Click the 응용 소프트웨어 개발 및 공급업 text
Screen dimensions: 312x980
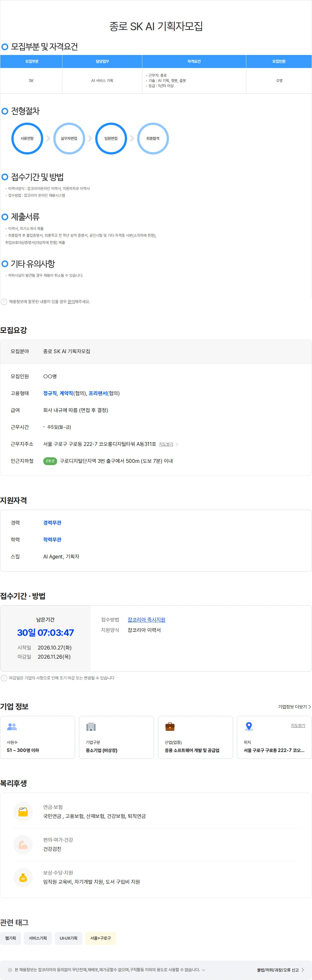(192, 750)
